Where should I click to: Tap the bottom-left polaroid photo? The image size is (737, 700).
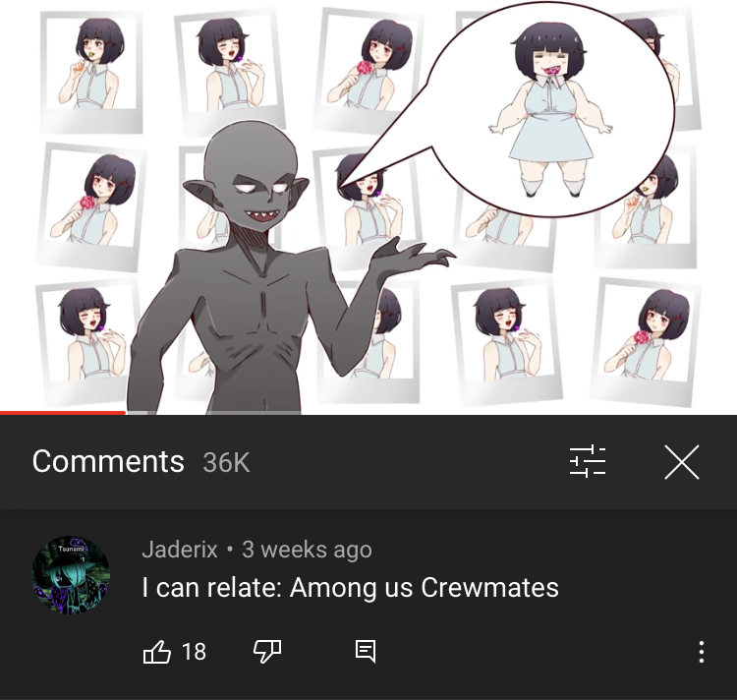click(x=86, y=343)
